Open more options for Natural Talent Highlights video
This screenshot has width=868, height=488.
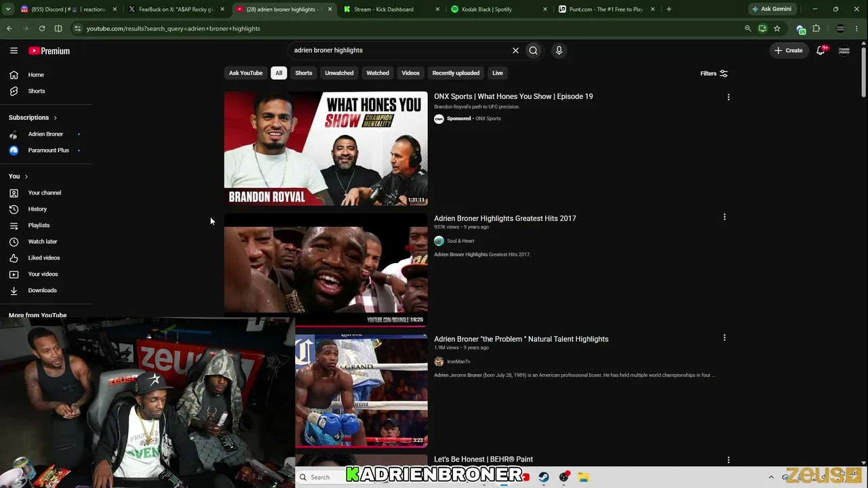[x=724, y=338]
